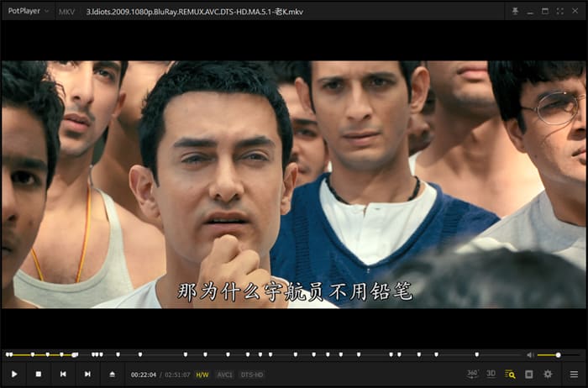Click the AVC1 video codec label

tap(225, 375)
